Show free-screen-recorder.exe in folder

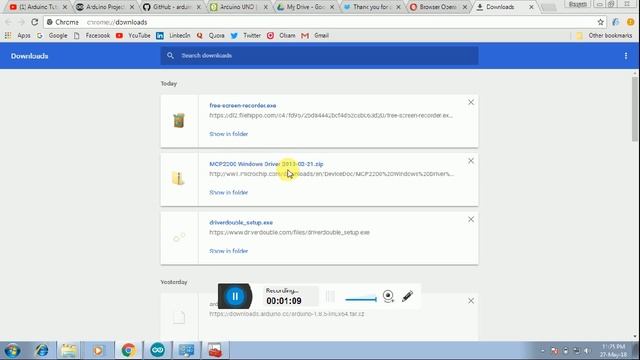click(229, 134)
